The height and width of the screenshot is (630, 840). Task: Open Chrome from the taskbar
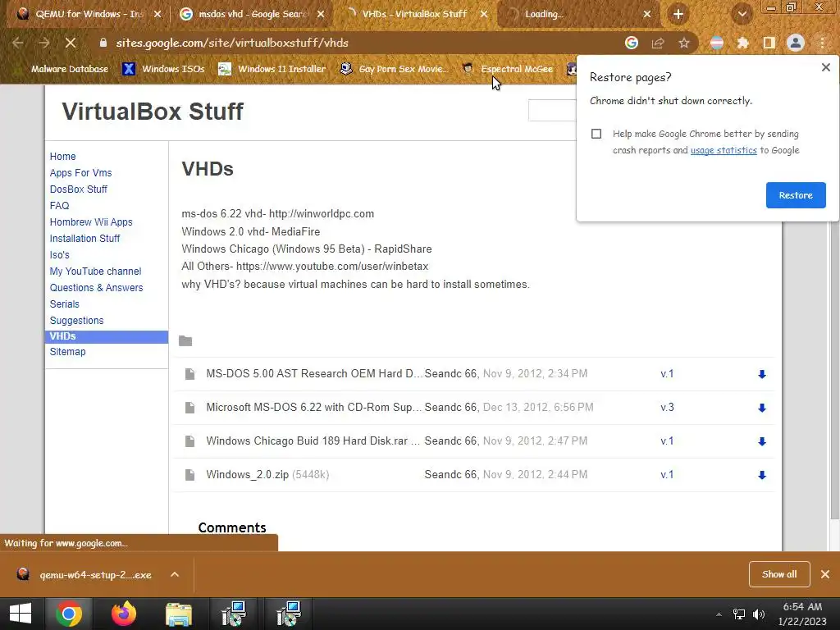coord(69,614)
